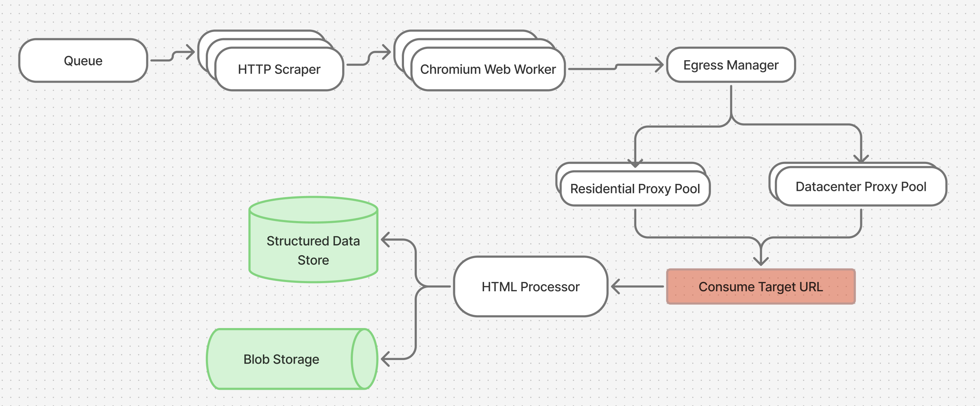Click the red Consume Target URL box

point(761,286)
